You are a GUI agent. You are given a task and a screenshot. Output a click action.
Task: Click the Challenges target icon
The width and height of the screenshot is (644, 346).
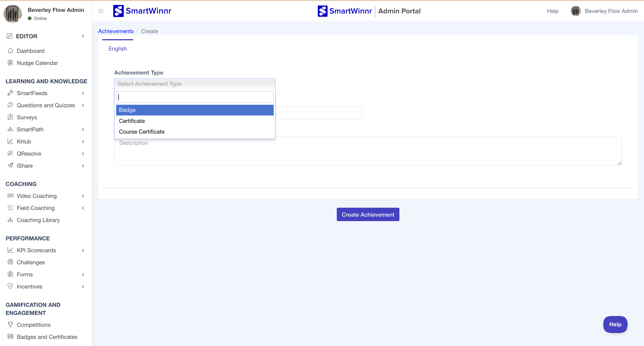pos(10,262)
